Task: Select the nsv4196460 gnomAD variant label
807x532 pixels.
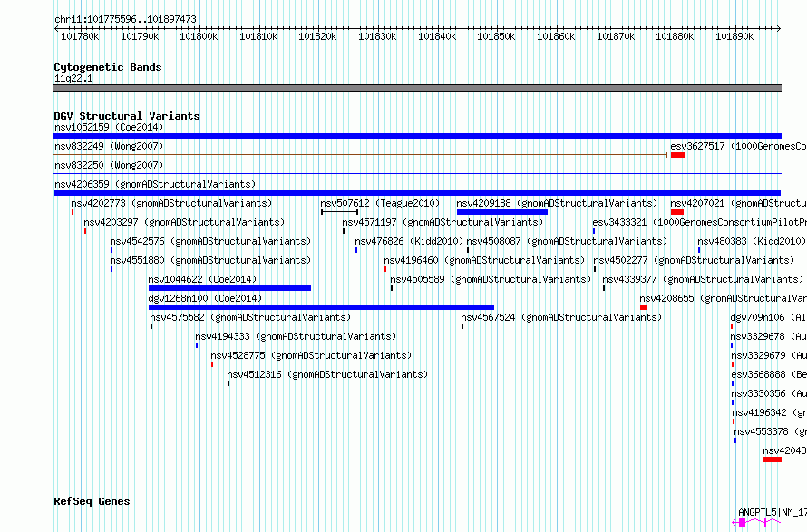Action: (x=484, y=260)
